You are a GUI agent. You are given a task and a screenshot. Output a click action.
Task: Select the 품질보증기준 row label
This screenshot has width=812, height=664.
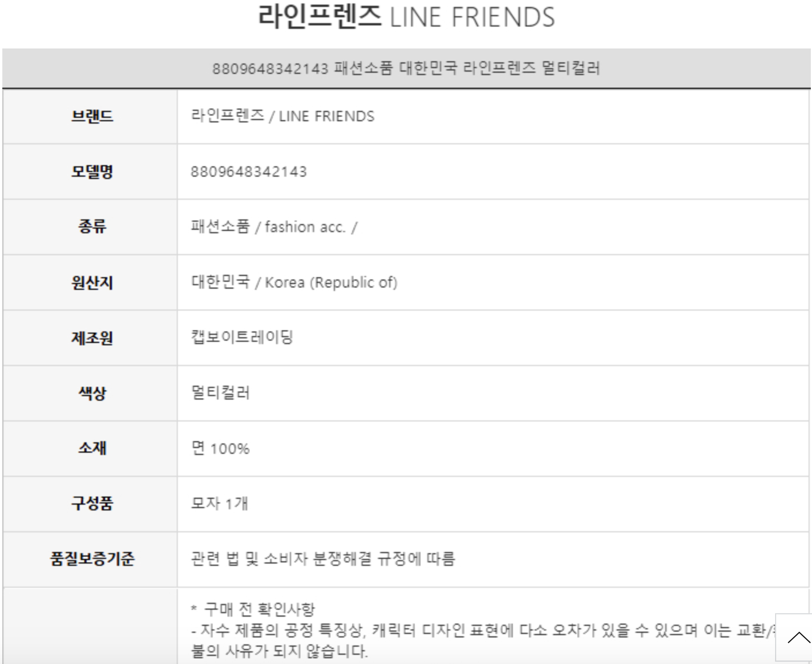pyautogui.click(x=92, y=559)
